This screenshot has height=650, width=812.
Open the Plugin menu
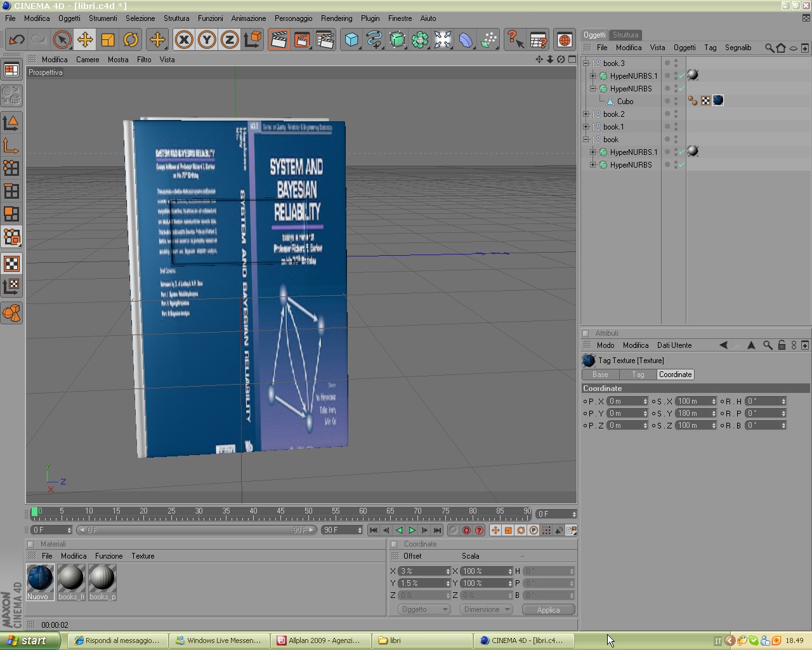point(370,18)
